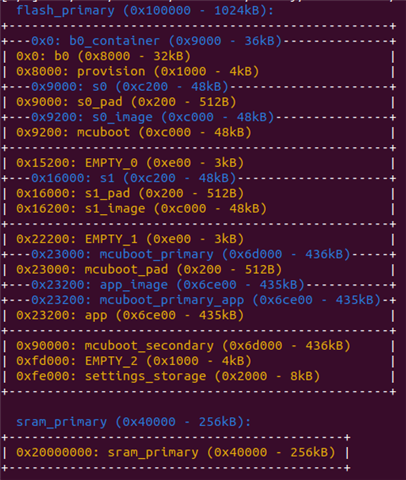This screenshot has width=406, height=480.
Task: Click the settings_storage 8kB line
Action: point(168,376)
